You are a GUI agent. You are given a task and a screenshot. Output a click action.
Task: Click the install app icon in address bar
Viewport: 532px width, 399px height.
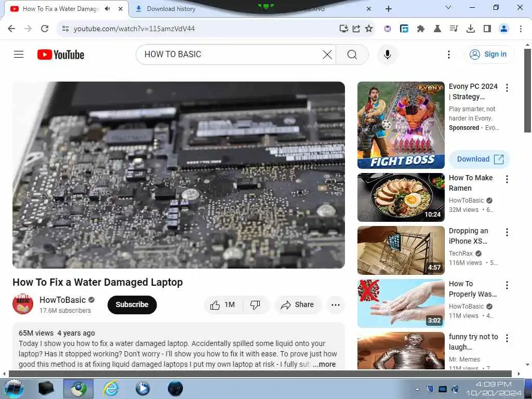(x=344, y=29)
